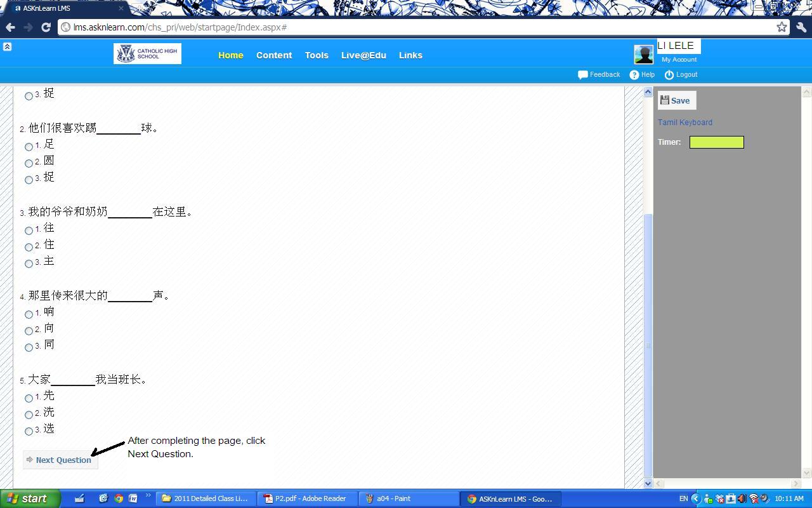Click the quiz vertical scrollbar thumb
This screenshot has height=508, width=812.
tap(648, 345)
